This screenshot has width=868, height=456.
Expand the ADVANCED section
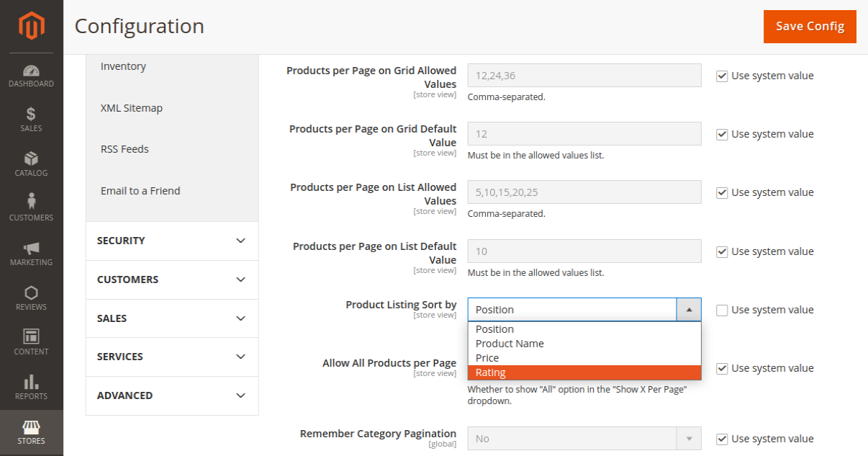tap(172, 395)
